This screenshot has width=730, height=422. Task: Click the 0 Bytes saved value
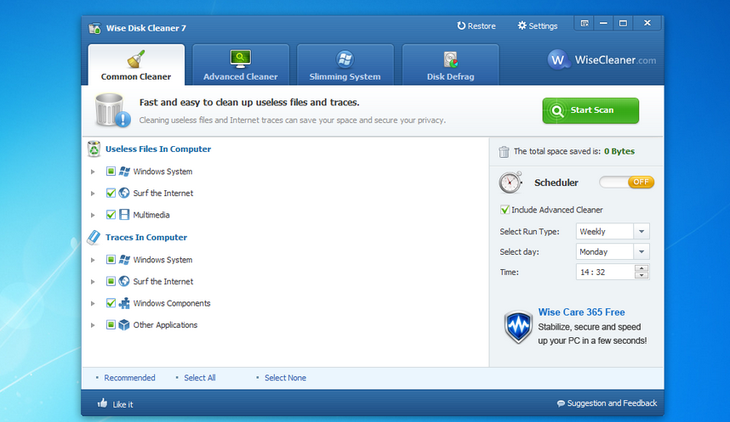pos(619,151)
